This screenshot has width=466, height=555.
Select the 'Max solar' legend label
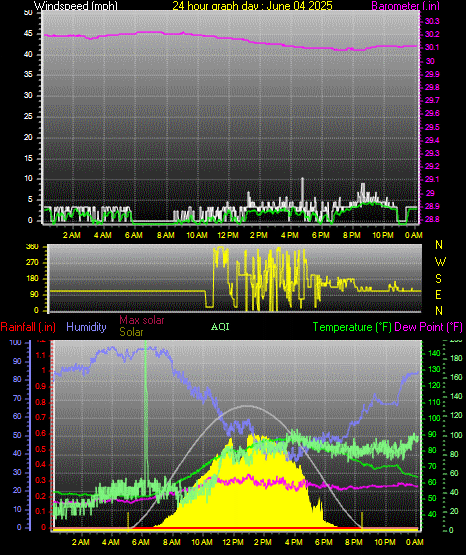coord(142,320)
